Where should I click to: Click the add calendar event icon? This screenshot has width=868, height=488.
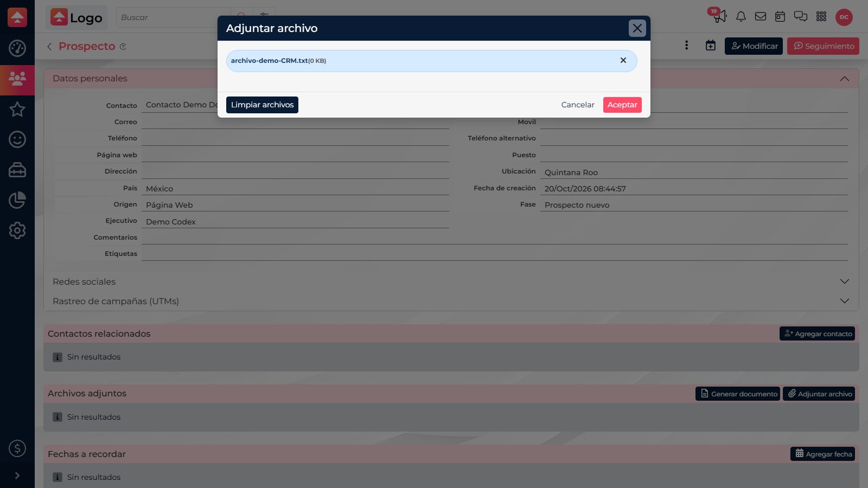click(x=711, y=46)
